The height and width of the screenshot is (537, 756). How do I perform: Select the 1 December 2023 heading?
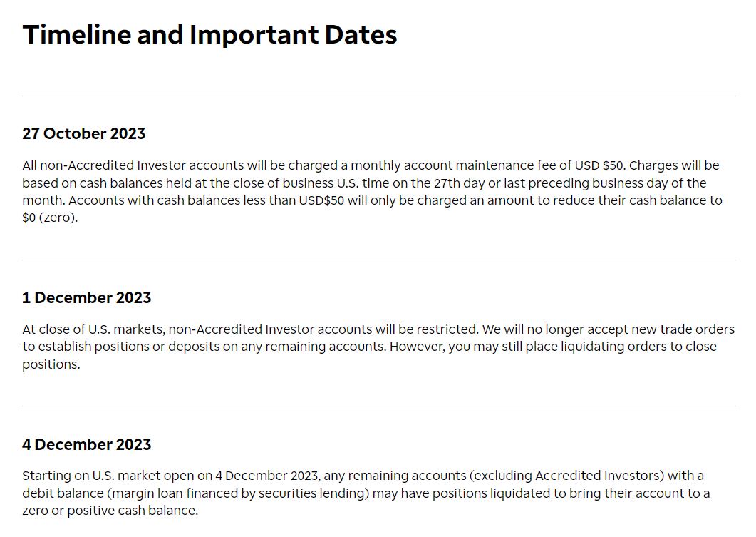point(87,297)
